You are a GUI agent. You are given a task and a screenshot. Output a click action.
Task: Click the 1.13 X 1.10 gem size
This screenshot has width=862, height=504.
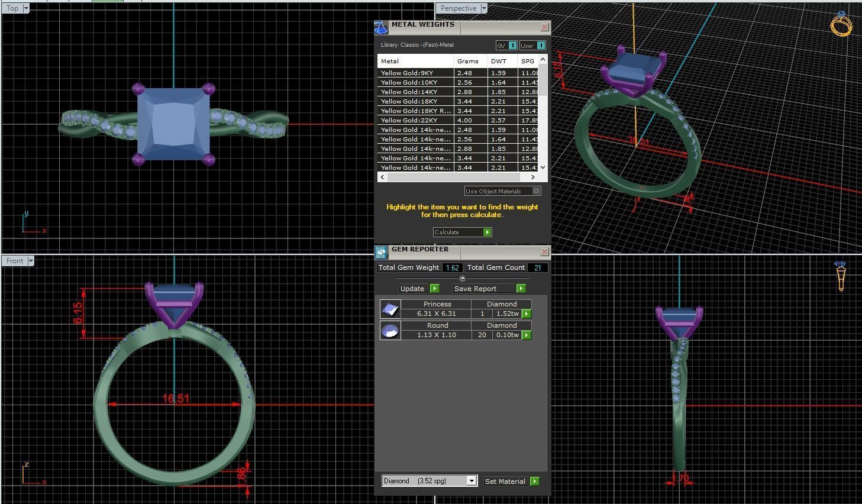[437, 335]
